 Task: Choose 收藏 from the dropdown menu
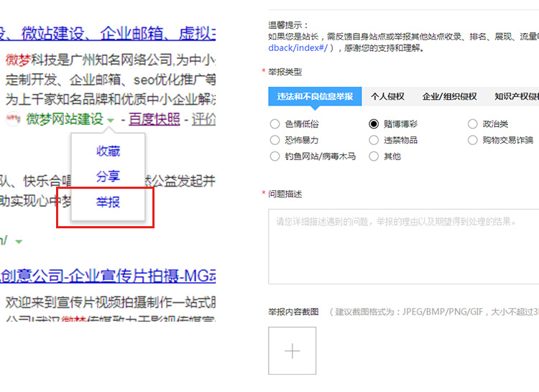(109, 151)
